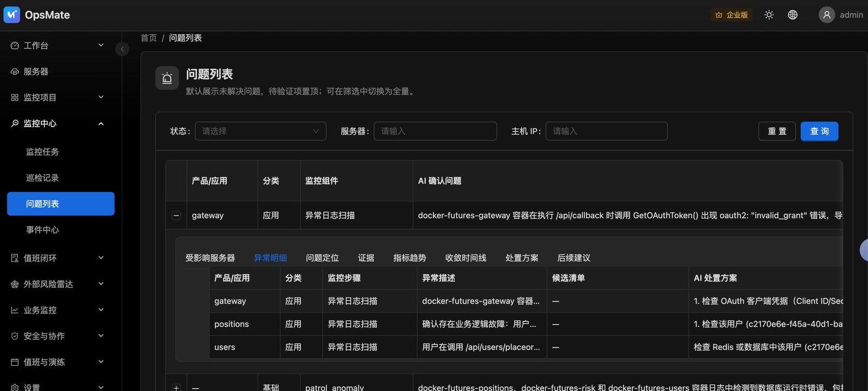Image resolution: width=868 pixels, height=391 pixels.
Task: Focus the 主机 IP input field
Action: pyautogui.click(x=607, y=131)
